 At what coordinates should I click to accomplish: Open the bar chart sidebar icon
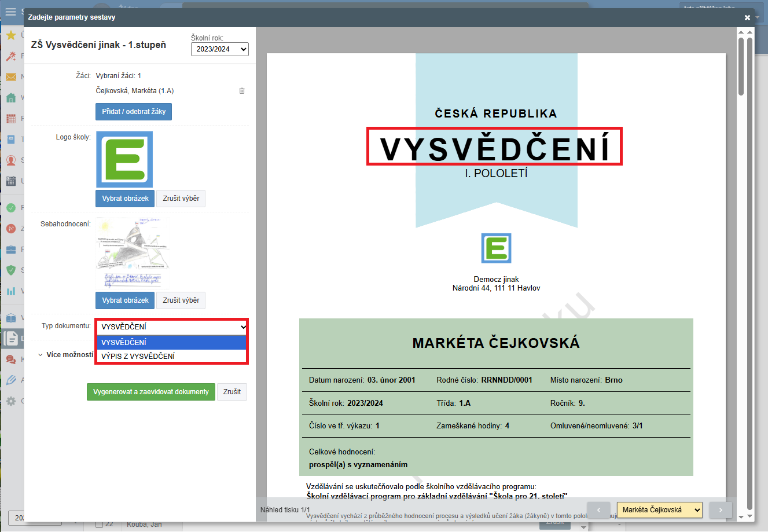(x=10, y=291)
